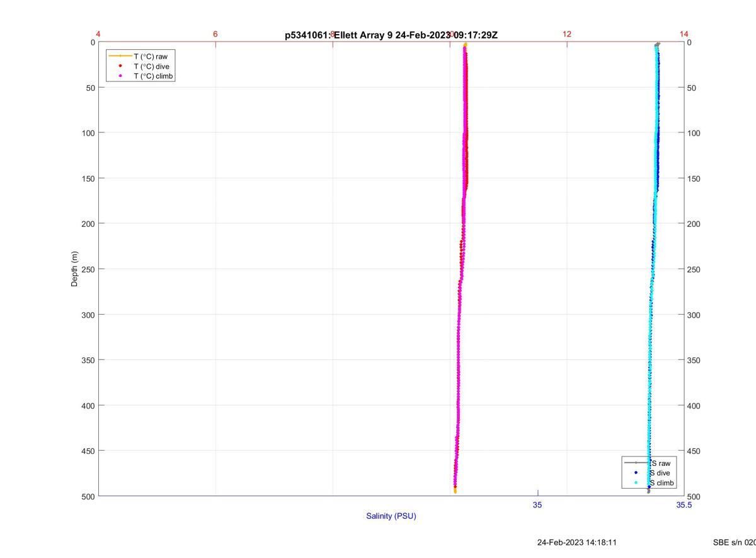Click the 300 tick on left depth axis
Viewport: 756px width, 558px height.
click(88, 315)
